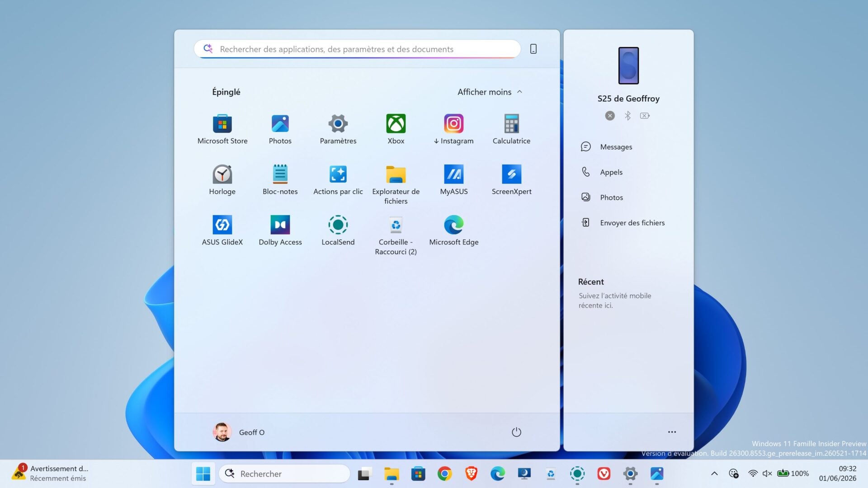
Task: Open Microsoft Store from pinned apps
Action: pyautogui.click(x=222, y=130)
